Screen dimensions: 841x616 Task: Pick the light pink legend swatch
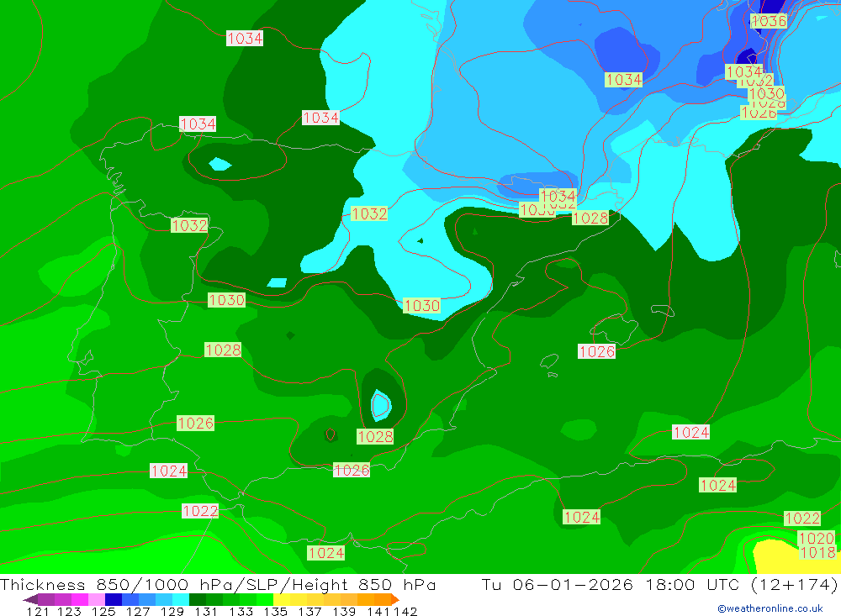coord(97,599)
